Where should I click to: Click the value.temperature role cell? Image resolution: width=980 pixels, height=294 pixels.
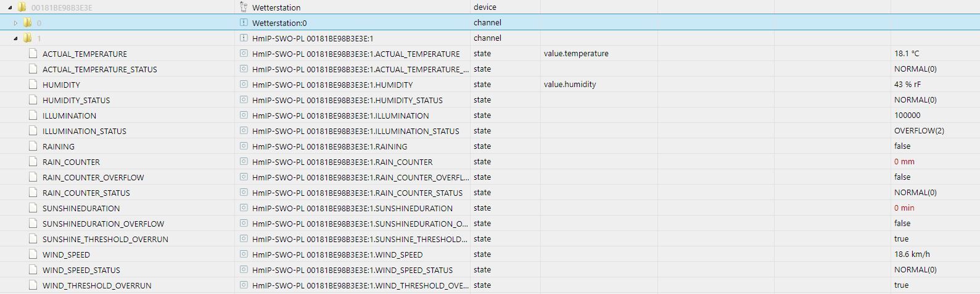click(x=576, y=54)
